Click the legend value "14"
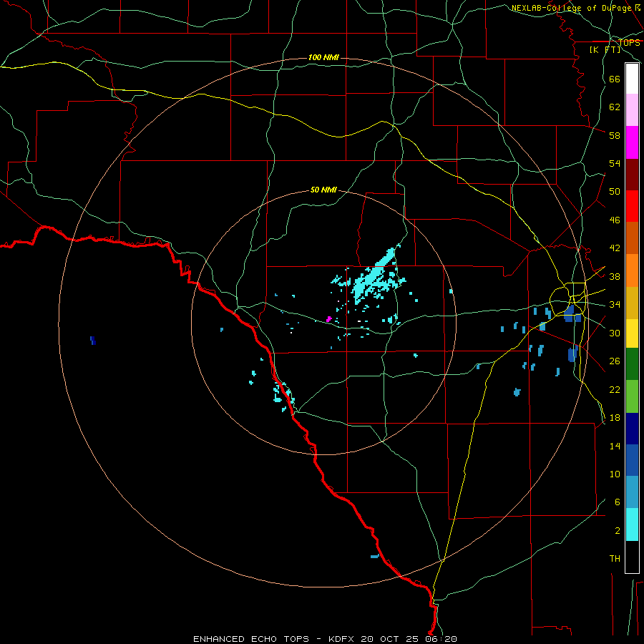This screenshot has height=644, width=644. tap(615, 446)
